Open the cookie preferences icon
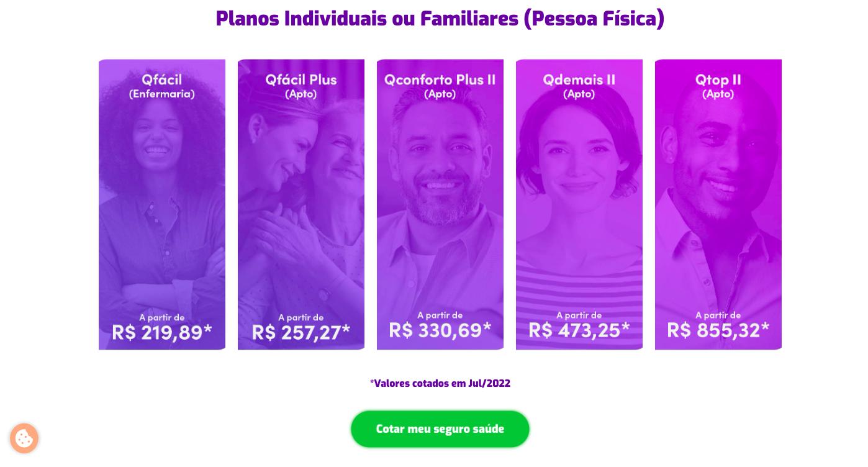 pos(24,438)
